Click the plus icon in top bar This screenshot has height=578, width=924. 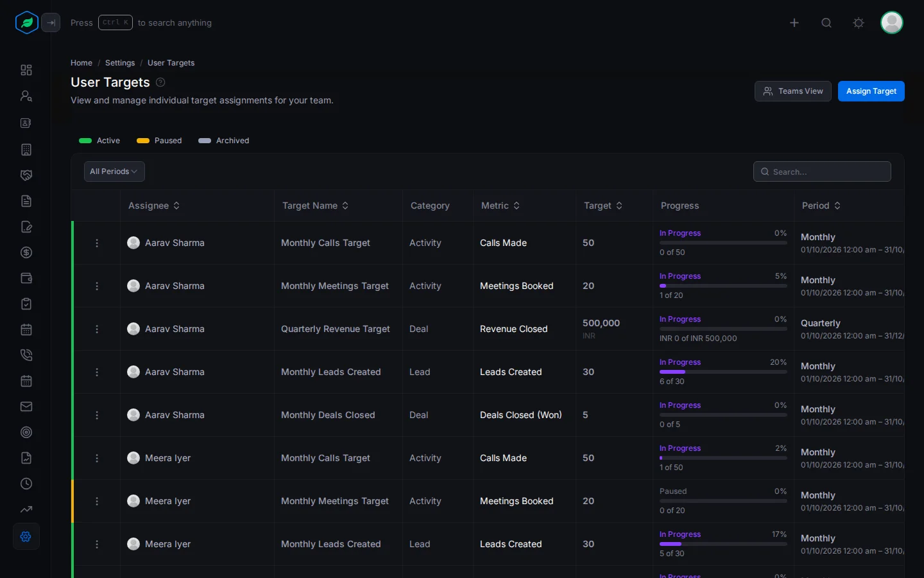pyautogui.click(x=794, y=23)
